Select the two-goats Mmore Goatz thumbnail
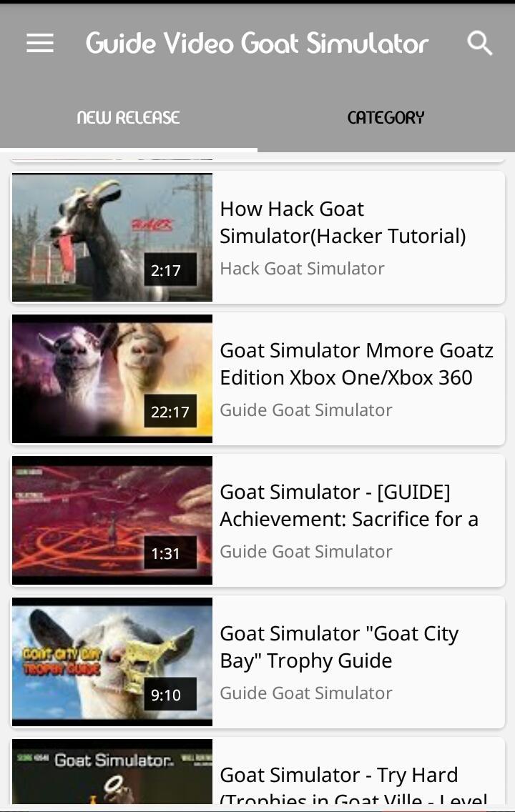Screen dimensions: 515x812 (x=112, y=379)
